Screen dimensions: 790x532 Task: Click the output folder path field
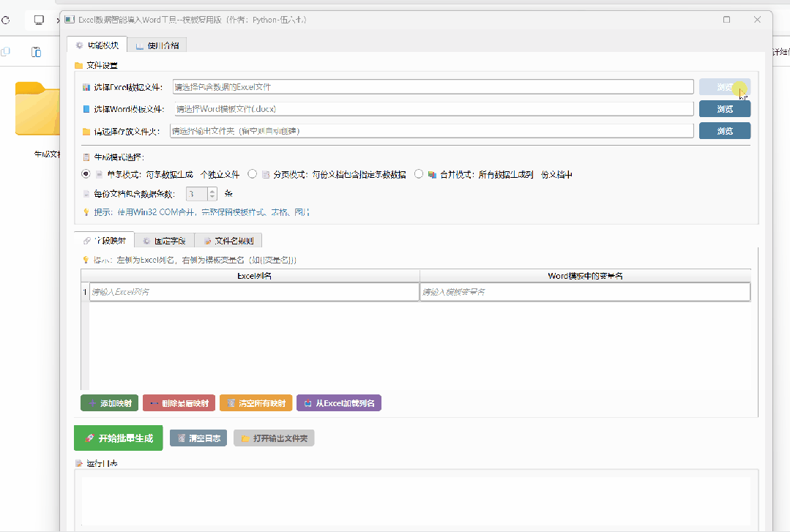coord(432,131)
